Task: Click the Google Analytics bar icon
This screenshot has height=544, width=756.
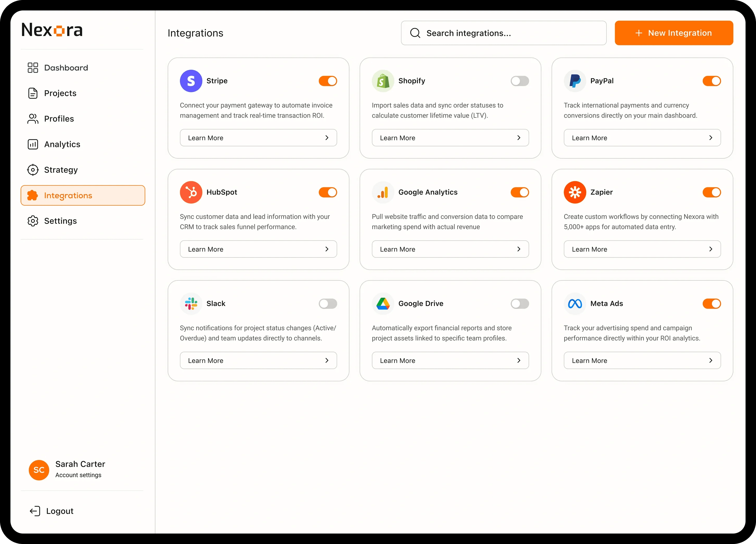Action: tap(383, 192)
